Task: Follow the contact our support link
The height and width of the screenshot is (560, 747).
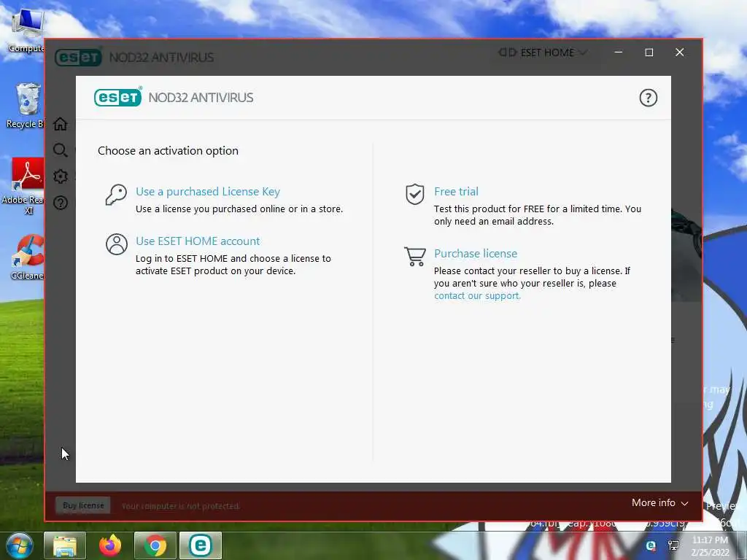Action: [x=477, y=296]
